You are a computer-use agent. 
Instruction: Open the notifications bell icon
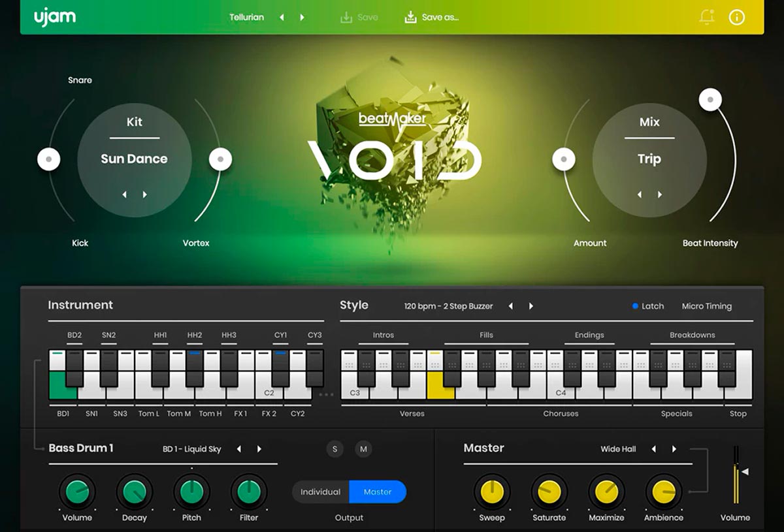707,18
